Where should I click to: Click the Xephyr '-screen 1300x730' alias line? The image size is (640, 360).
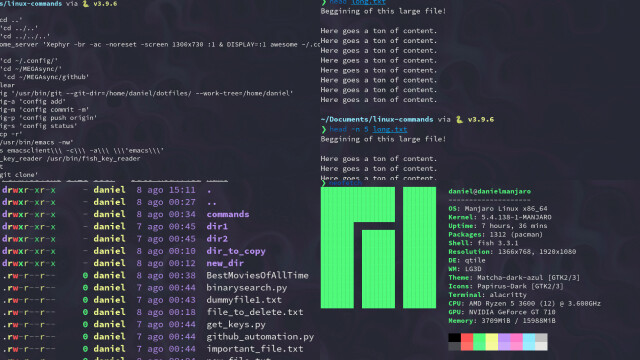tap(160, 44)
